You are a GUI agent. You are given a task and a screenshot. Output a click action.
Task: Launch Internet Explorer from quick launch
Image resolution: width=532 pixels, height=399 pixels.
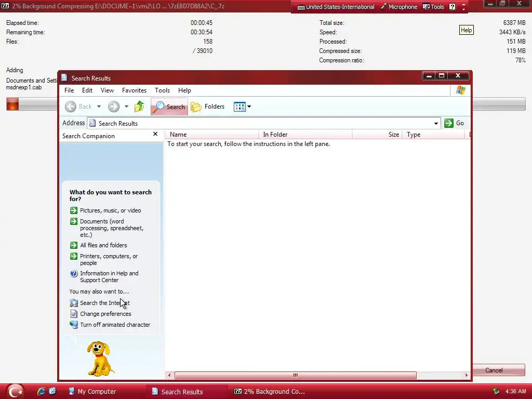[41, 391]
